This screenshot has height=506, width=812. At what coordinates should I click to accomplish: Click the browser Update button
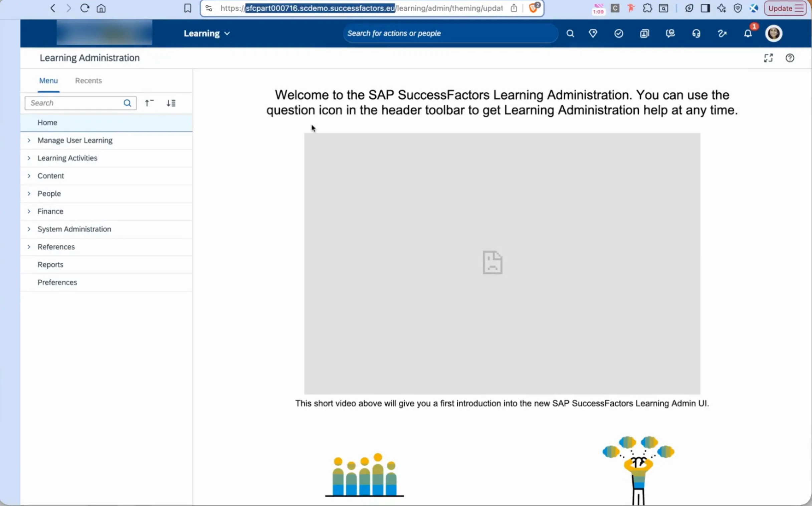point(785,8)
